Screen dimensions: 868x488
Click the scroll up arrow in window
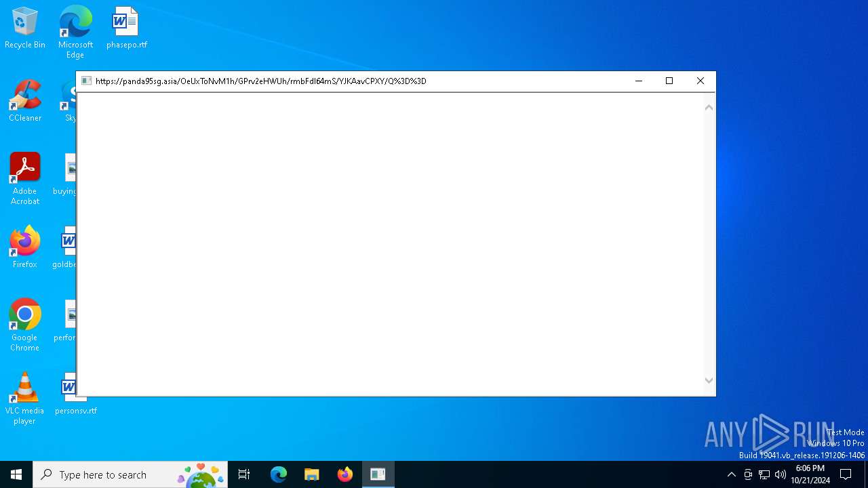(x=709, y=107)
